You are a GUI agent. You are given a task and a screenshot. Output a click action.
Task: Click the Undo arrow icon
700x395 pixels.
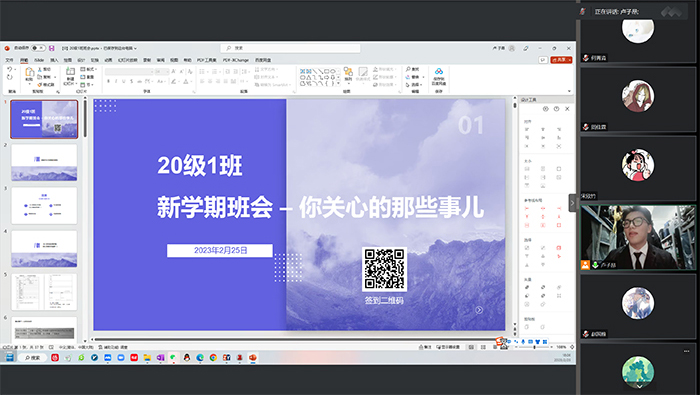(9, 70)
